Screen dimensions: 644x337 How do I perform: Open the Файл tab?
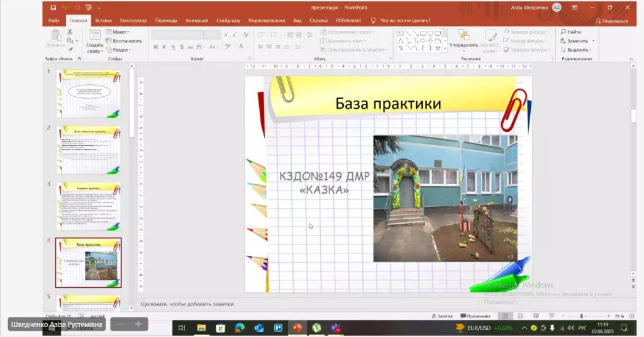click(53, 21)
